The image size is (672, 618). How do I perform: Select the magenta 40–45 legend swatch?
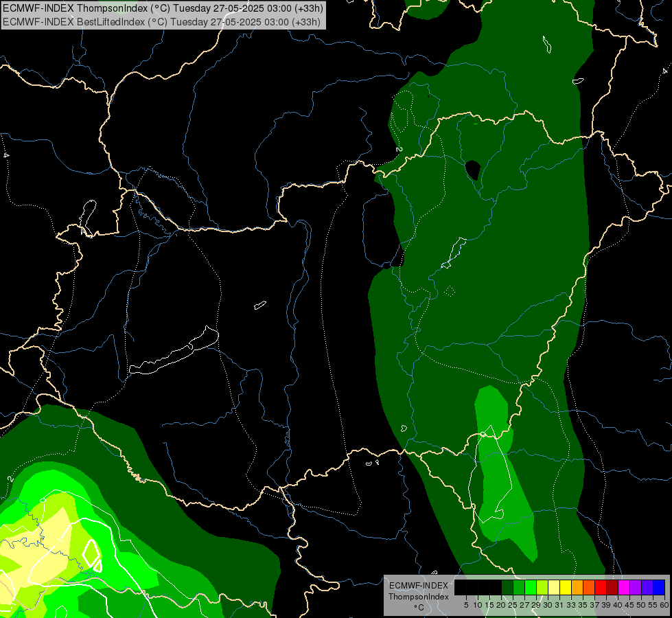click(624, 587)
